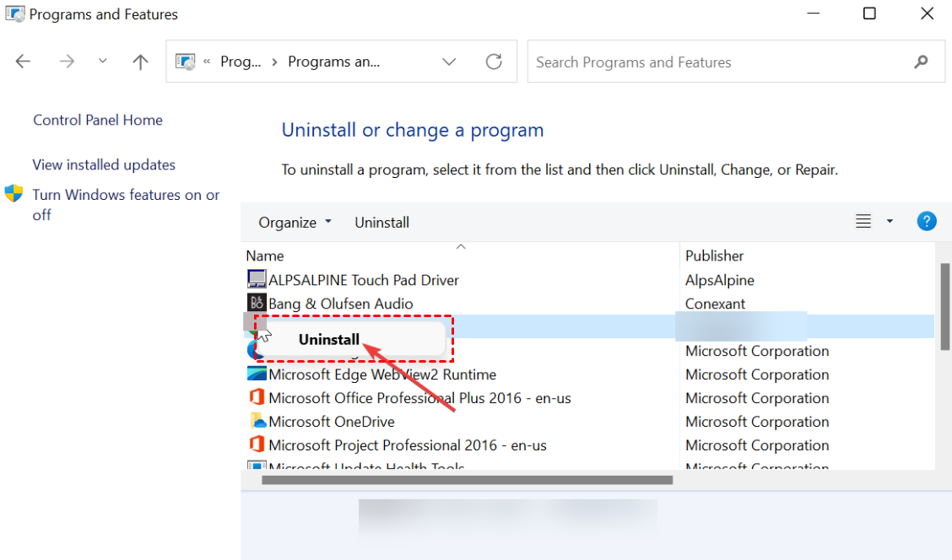Click the vertical scrollbar thumb
The image size is (952, 560).
(x=944, y=306)
